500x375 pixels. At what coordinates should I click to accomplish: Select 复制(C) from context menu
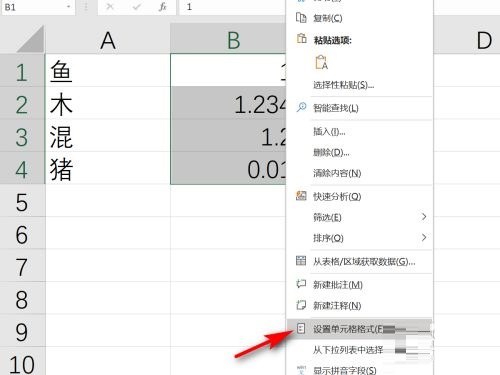[x=360, y=18]
